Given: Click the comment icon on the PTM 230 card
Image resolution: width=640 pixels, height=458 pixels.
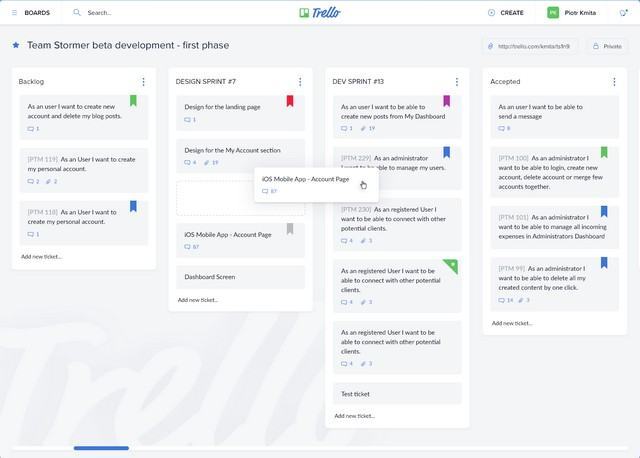Looking at the screenshot, I should (344, 240).
